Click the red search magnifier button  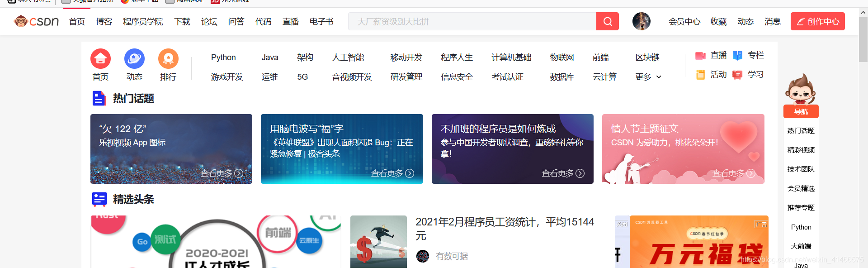[x=608, y=21]
